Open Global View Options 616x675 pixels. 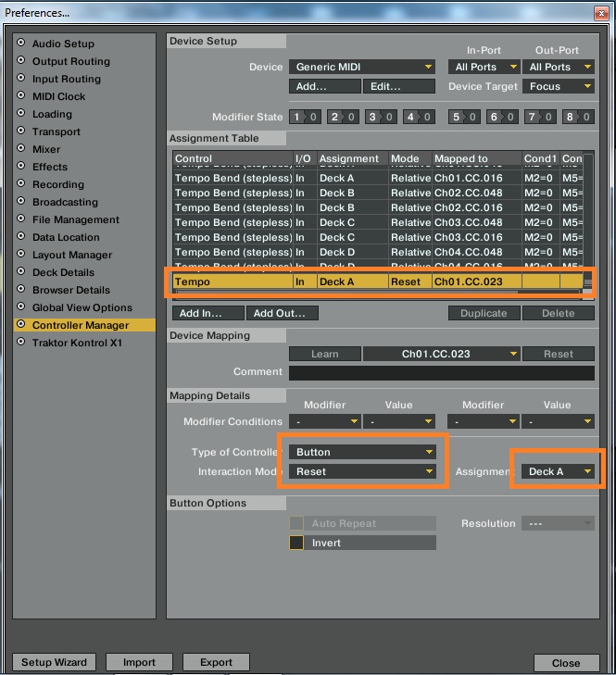[82, 307]
